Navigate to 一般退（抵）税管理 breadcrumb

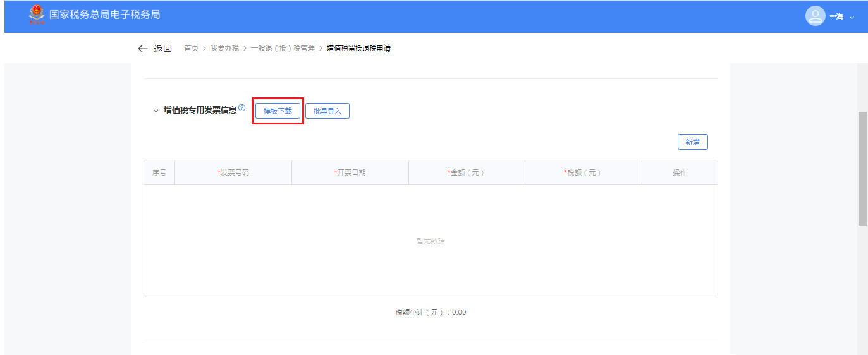coord(282,49)
